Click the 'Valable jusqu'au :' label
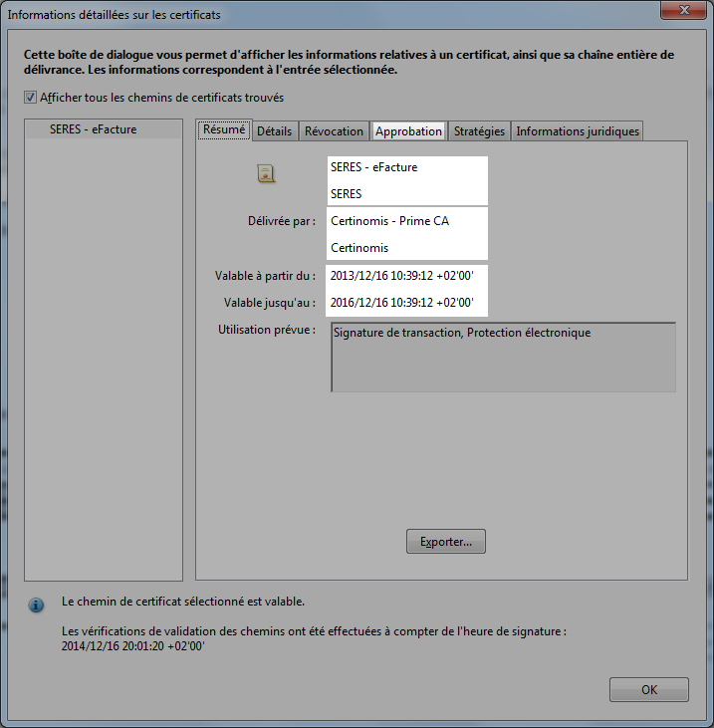714x728 pixels. tap(270, 303)
